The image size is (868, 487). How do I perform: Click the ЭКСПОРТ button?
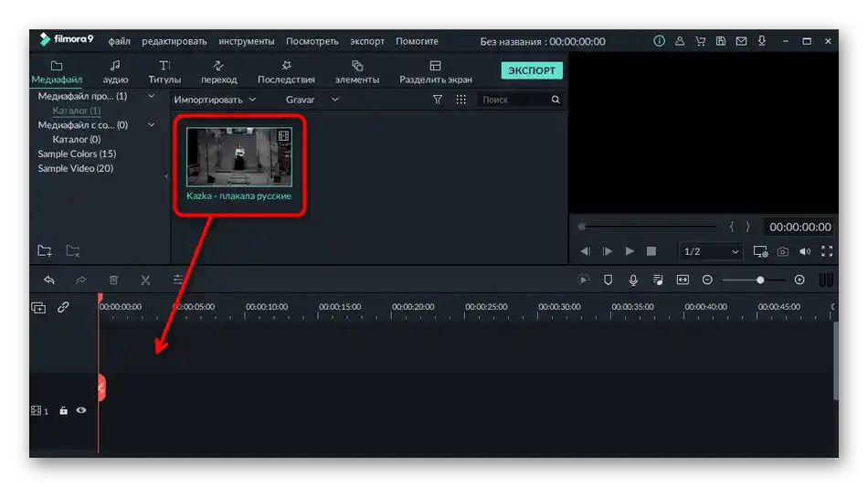point(532,70)
